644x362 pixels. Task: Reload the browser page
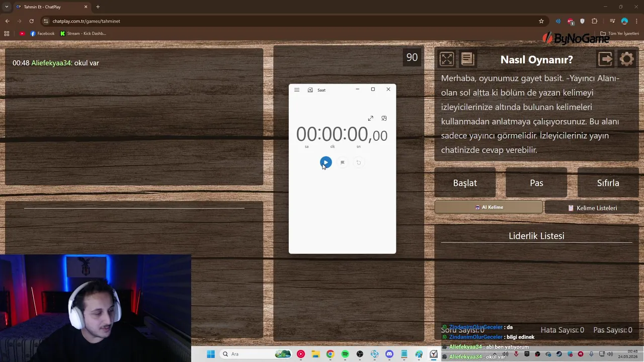click(x=31, y=21)
